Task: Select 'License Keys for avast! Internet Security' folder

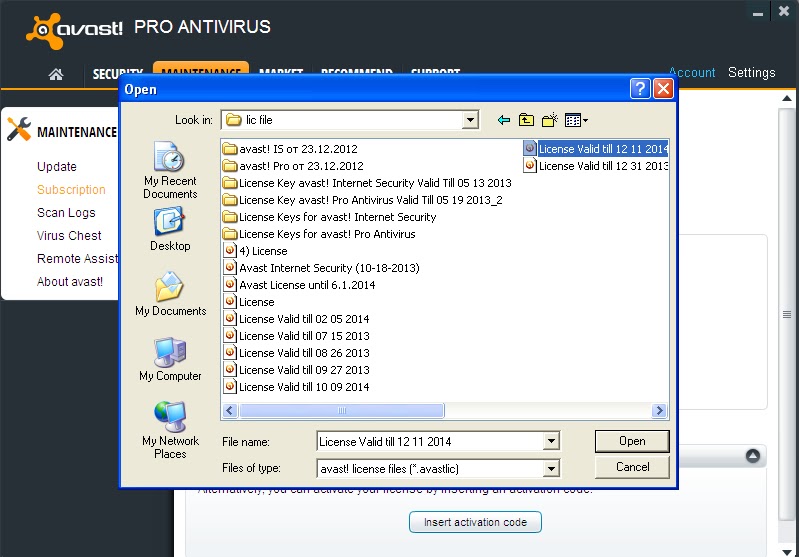Action: point(330,217)
